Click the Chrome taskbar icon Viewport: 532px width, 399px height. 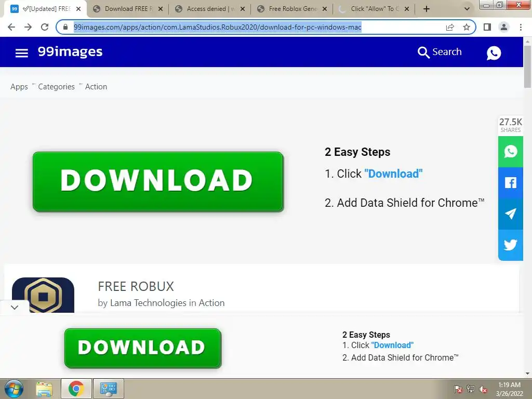(76, 389)
